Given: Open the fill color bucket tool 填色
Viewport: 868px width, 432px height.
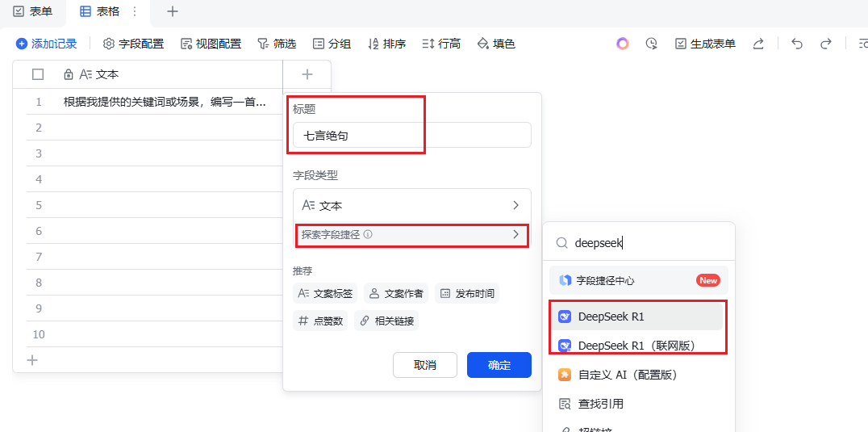Looking at the screenshot, I should tap(496, 44).
